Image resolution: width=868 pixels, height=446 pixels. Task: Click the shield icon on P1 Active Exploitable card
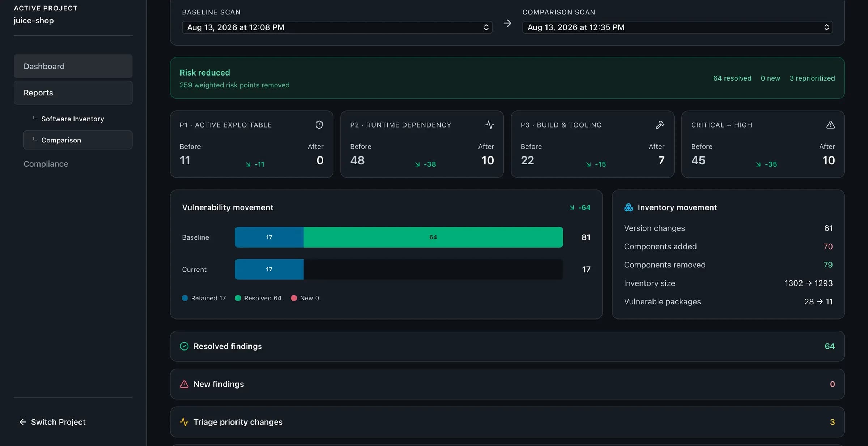coord(319,125)
